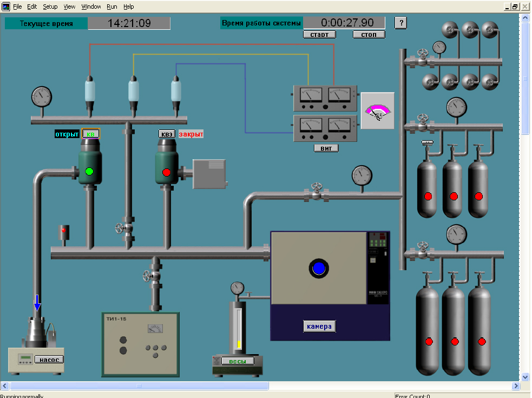
Task: Click the red status dot on the first upper cylinder
Action: 427,197
